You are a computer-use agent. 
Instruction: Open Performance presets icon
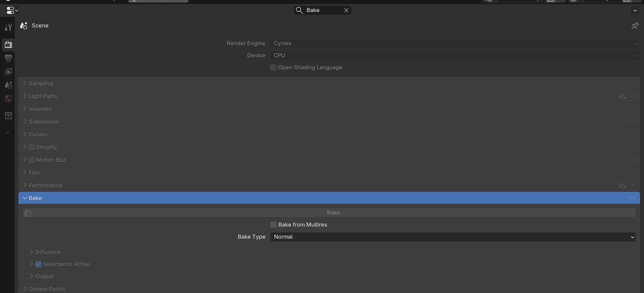point(623,186)
